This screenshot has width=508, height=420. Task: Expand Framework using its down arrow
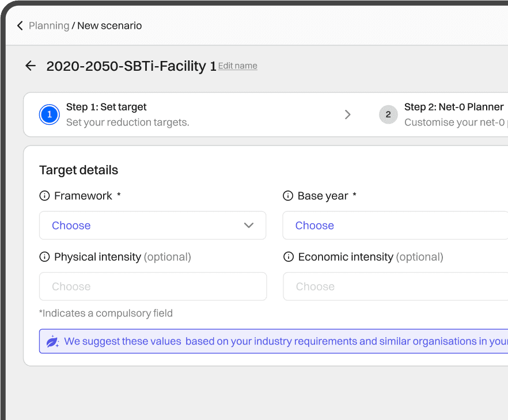[x=249, y=226]
